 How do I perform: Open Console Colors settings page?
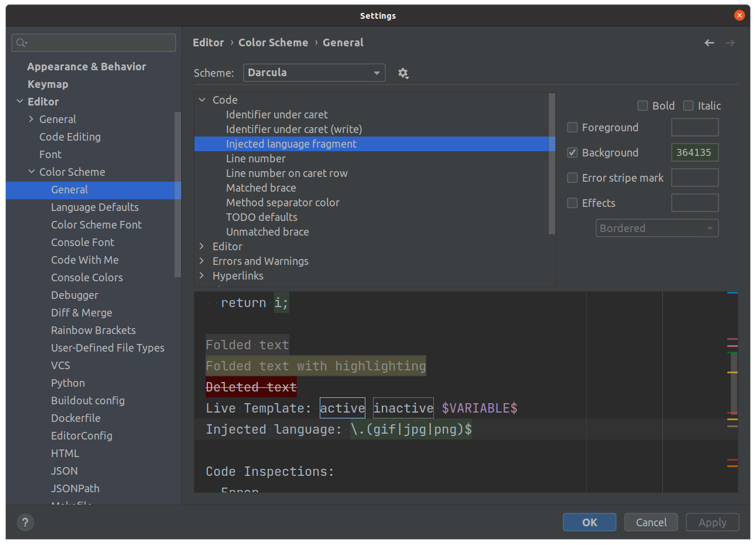(x=87, y=277)
